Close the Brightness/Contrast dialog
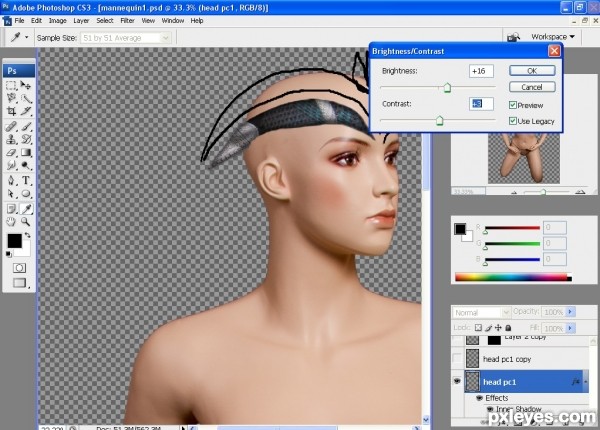The image size is (600, 430). click(554, 51)
